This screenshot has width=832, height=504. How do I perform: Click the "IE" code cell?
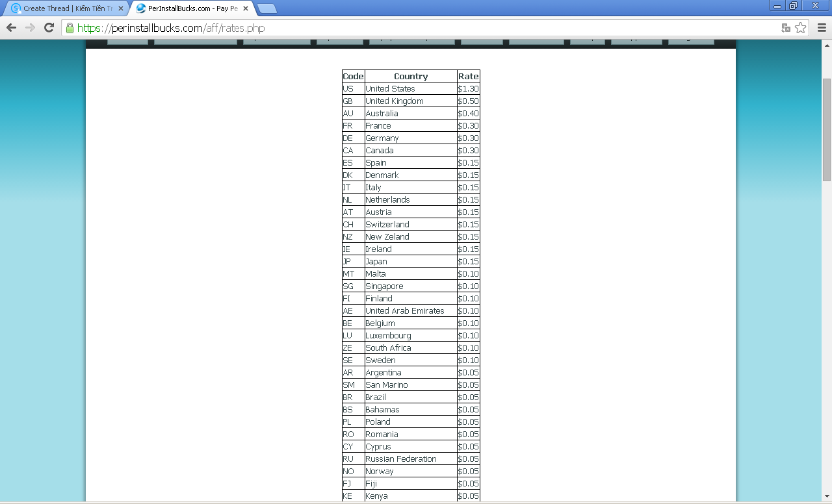[x=353, y=249]
